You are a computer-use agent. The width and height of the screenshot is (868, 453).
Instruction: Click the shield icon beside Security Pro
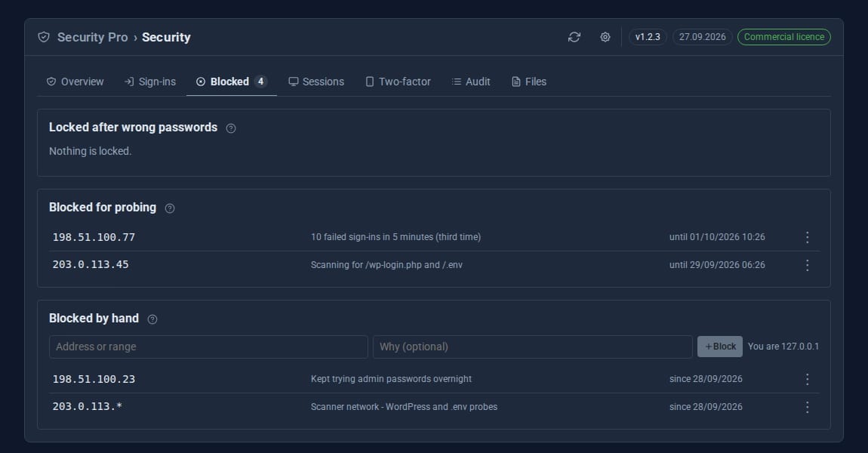point(44,37)
